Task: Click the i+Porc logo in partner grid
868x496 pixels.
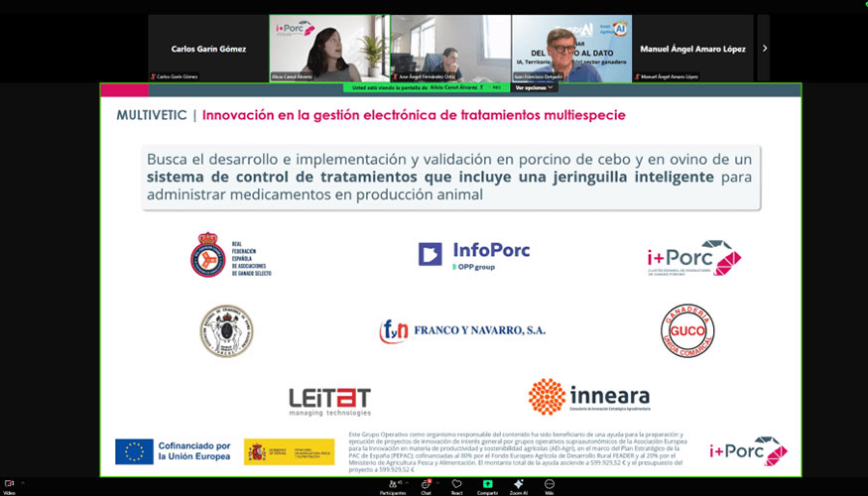Action: click(x=694, y=258)
